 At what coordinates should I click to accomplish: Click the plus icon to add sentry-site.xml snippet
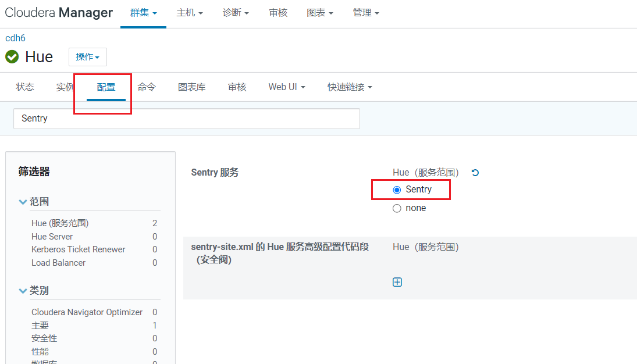(397, 282)
